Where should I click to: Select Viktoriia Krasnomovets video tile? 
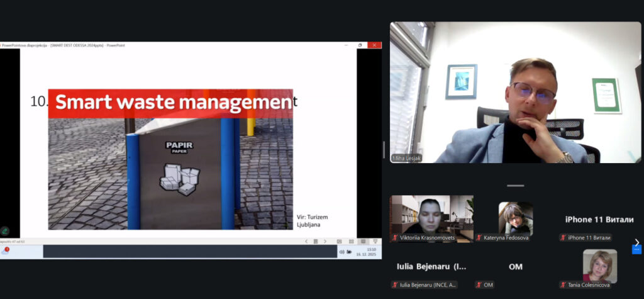[x=431, y=215]
